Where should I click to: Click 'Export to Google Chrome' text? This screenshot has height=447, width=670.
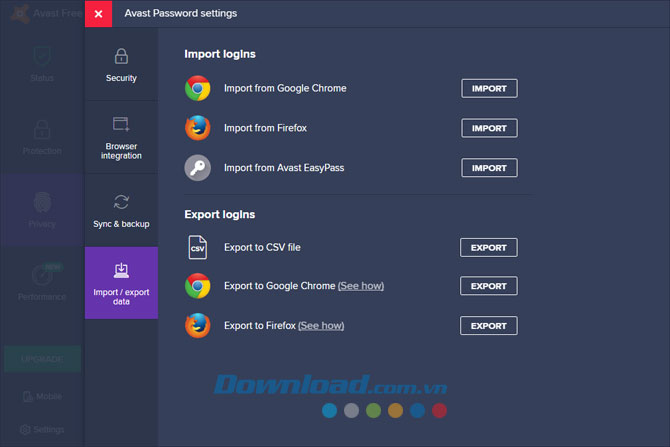click(279, 286)
